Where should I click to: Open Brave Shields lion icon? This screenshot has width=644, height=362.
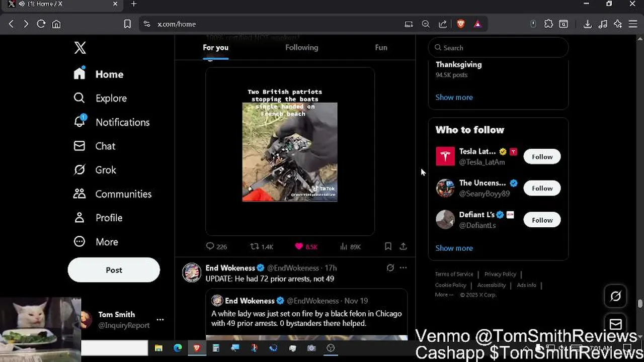461,24
